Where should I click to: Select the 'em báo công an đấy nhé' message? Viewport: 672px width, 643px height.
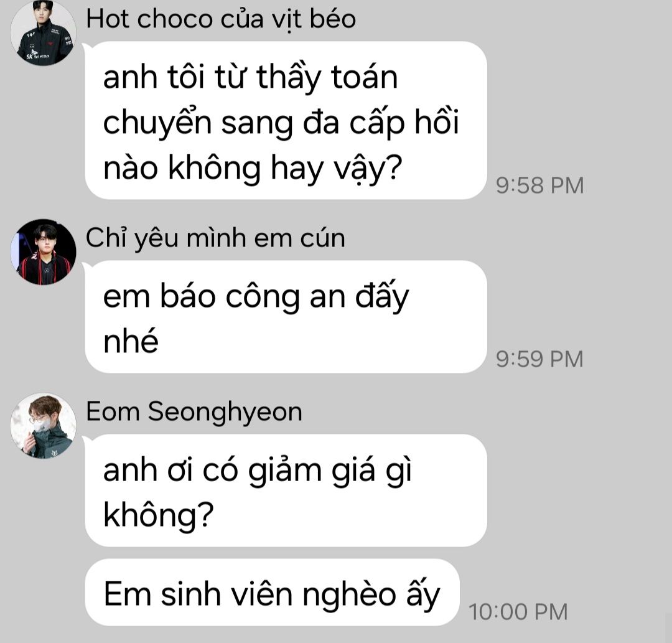286,317
